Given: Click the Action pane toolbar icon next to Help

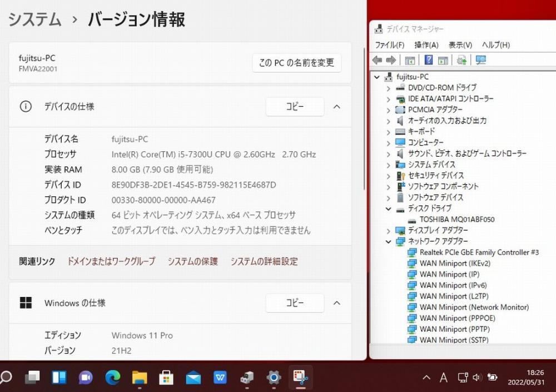Looking at the screenshot, I should click(x=443, y=60).
